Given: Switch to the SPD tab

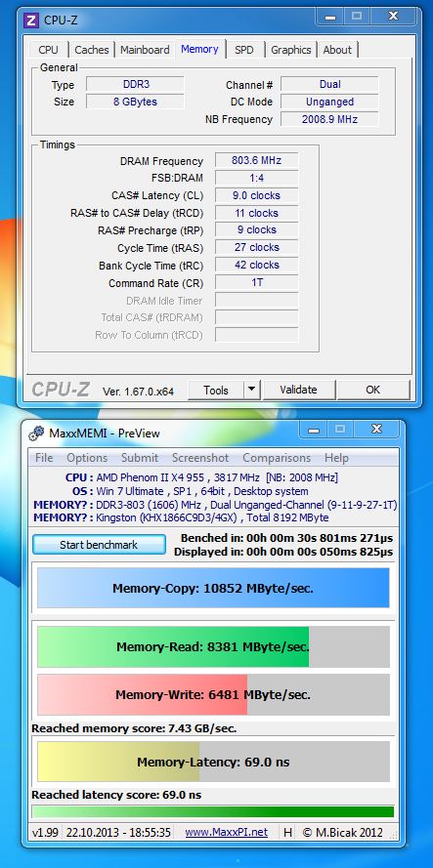Looking at the screenshot, I should click(244, 50).
